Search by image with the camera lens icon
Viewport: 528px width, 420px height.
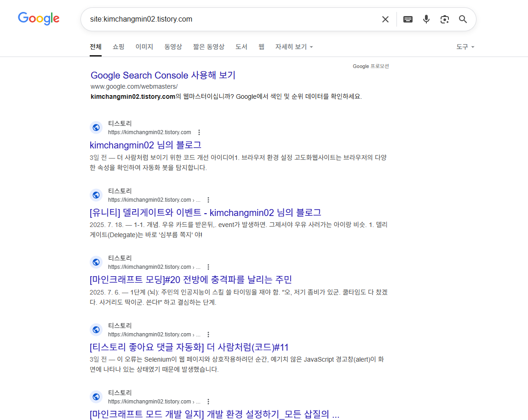coord(444,19)
